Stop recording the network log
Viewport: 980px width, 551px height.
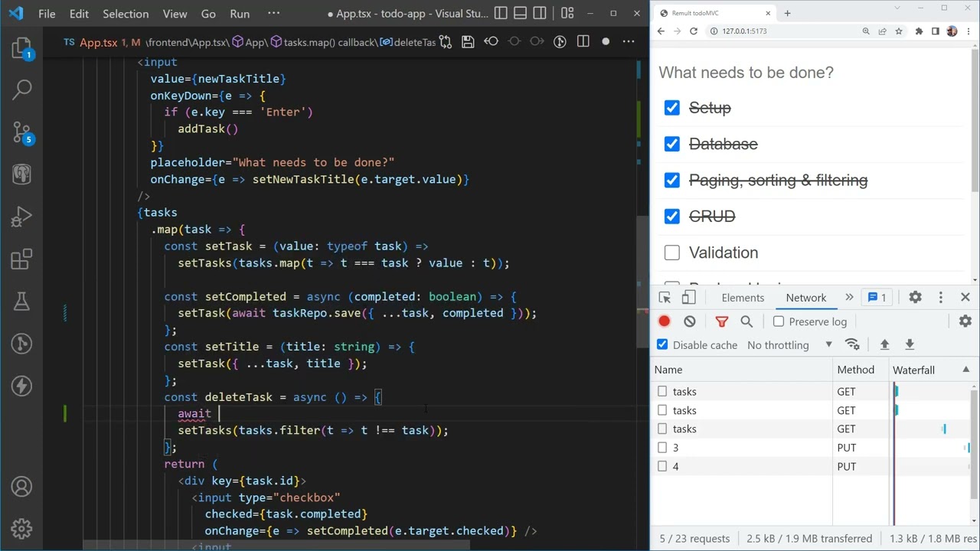click(665, 321)
